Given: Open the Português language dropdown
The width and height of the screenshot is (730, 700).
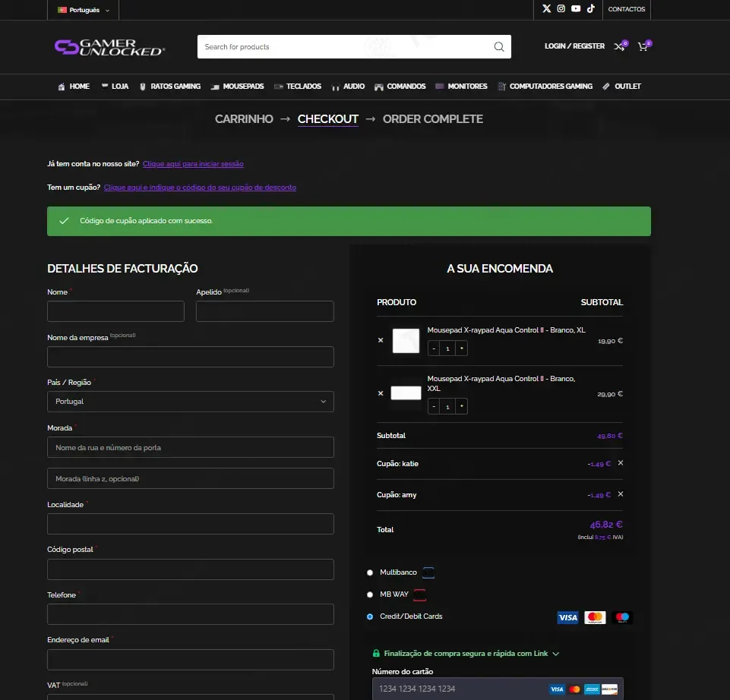Looking at the screenshot, I should (x=84, y=10).
